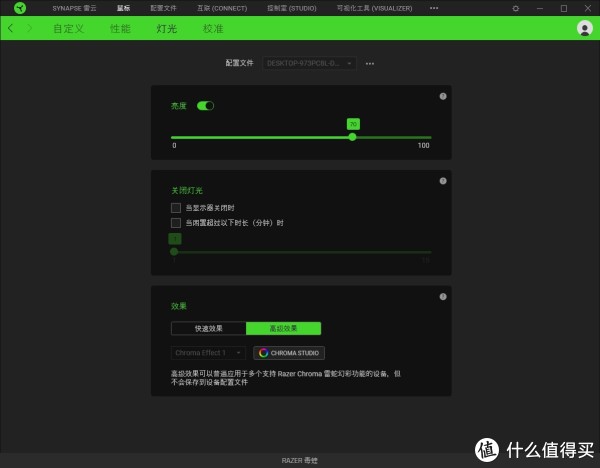Minimize the Synapse window
This screenshot has height=468, width=600.
point(540,8)
